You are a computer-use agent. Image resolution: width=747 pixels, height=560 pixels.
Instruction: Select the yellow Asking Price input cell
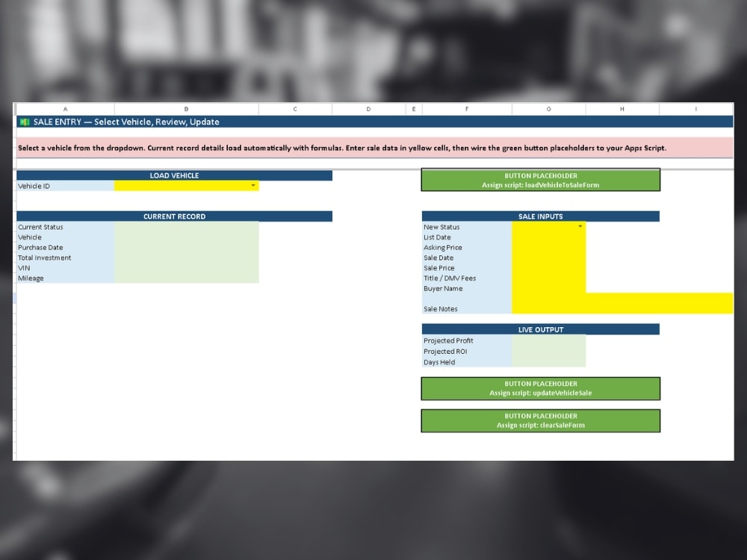pyautogui.click(x=549, y=248)
